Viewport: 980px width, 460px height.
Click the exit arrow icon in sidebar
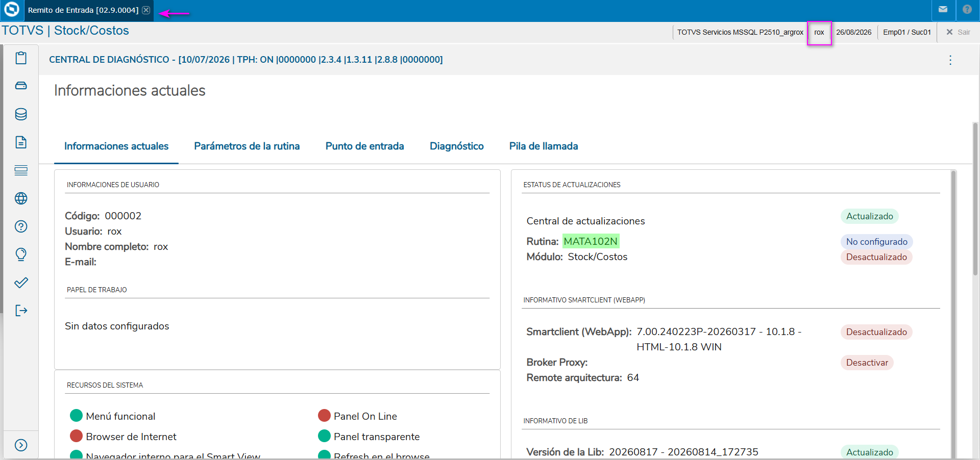click(21, 311)
